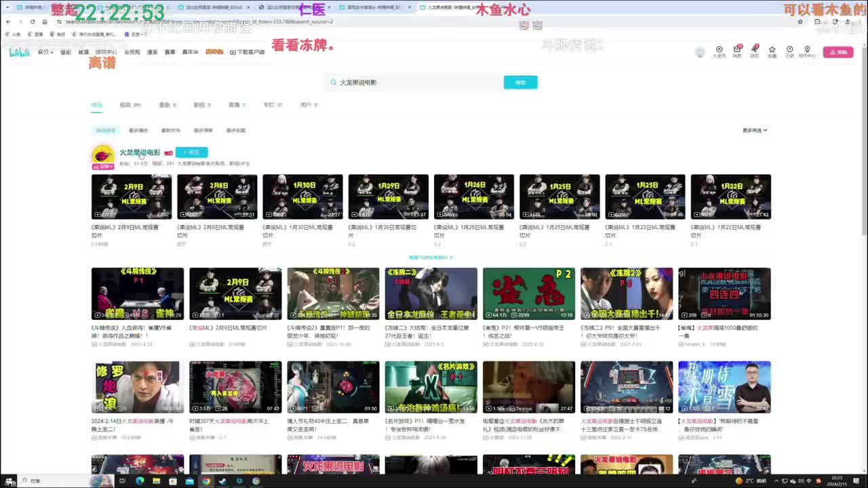Open the 1月30日 ML常规赛 thumbnail

302,197
